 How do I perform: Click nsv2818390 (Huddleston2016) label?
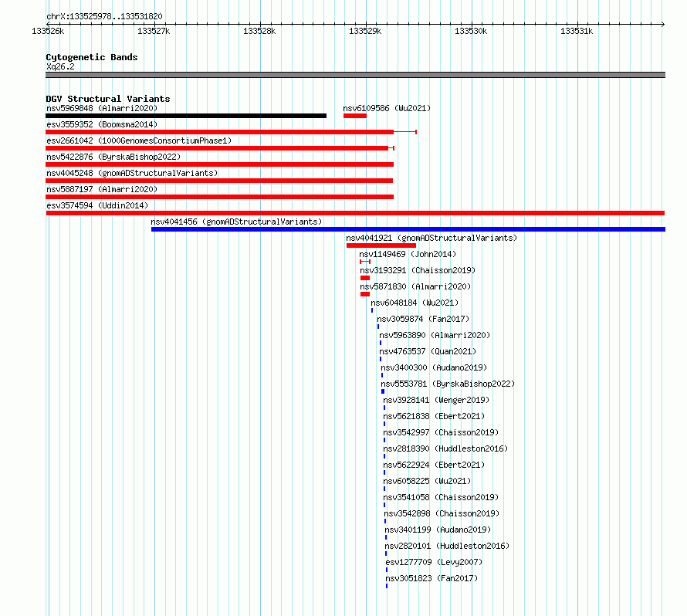click(445, 448)
